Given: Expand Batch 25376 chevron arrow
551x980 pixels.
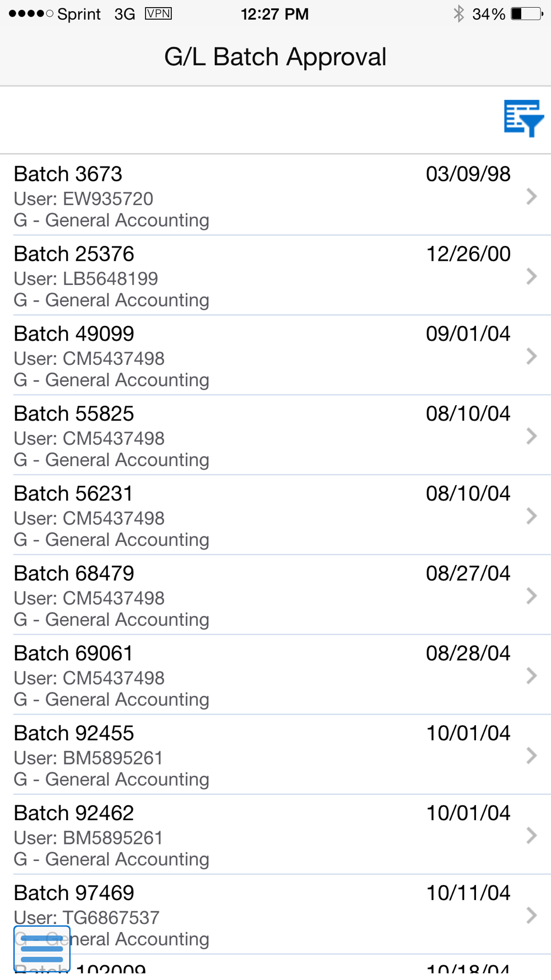Looking at the screenshot, I should (531, 276).
